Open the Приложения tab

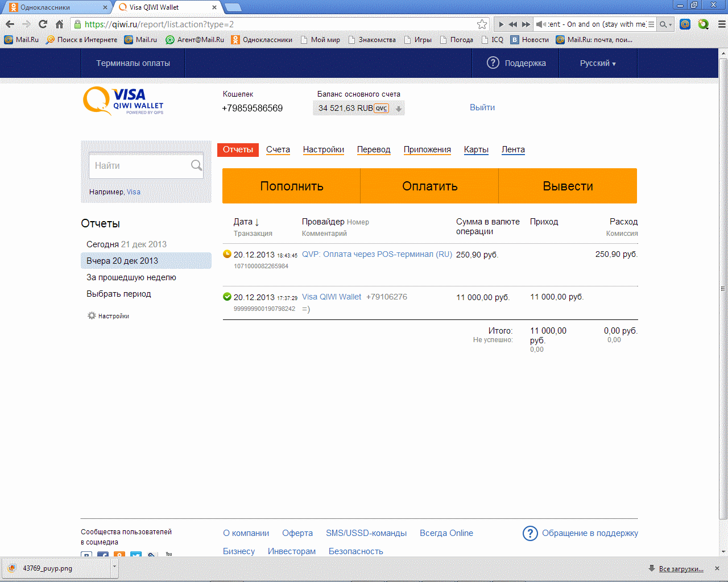coord(427,149)
